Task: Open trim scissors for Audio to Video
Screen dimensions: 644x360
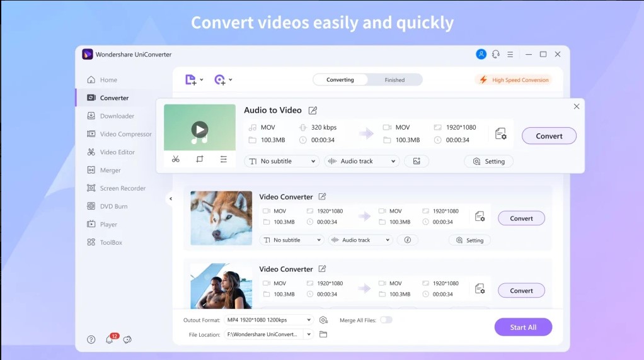Action: (176, 159)
